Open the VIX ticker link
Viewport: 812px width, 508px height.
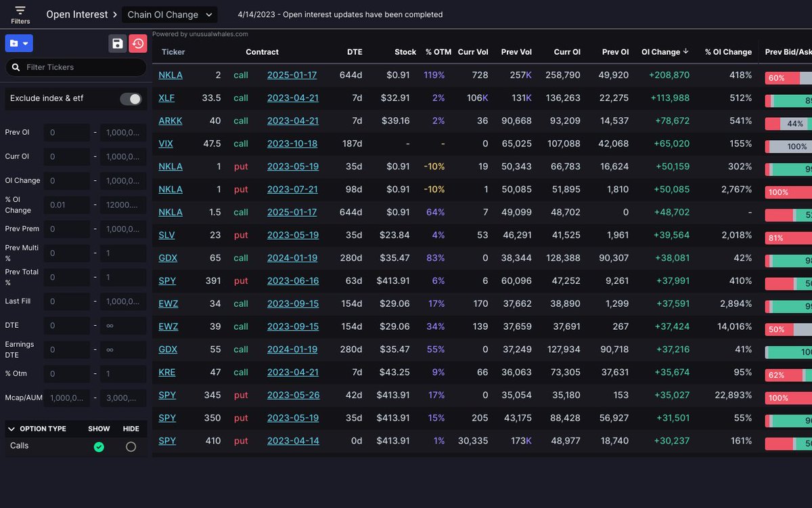point(166,144)
